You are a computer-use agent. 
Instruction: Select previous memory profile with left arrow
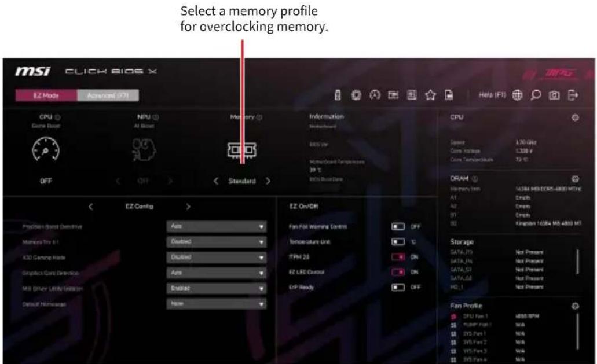tap(216, 181)
